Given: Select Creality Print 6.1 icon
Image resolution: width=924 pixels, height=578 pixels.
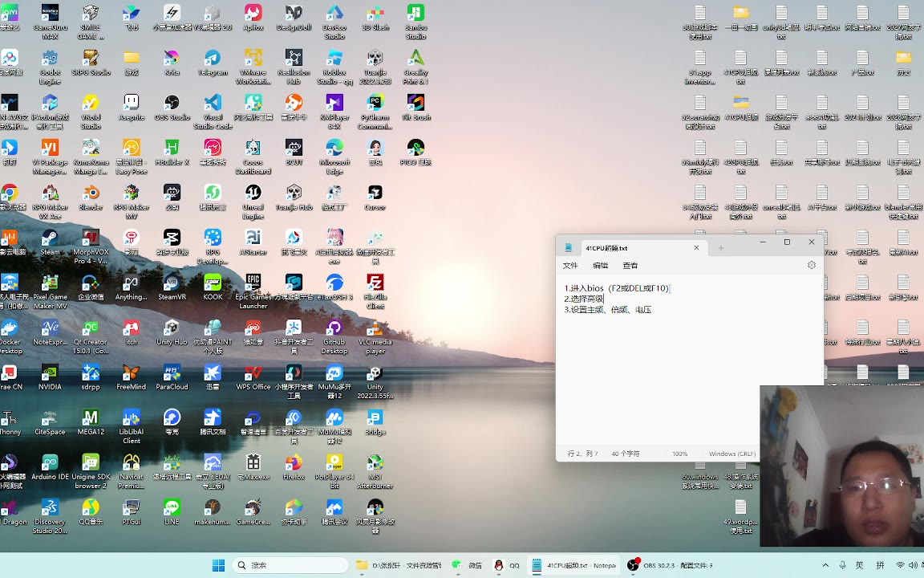Looking at the screenshot, I should 415,67.
